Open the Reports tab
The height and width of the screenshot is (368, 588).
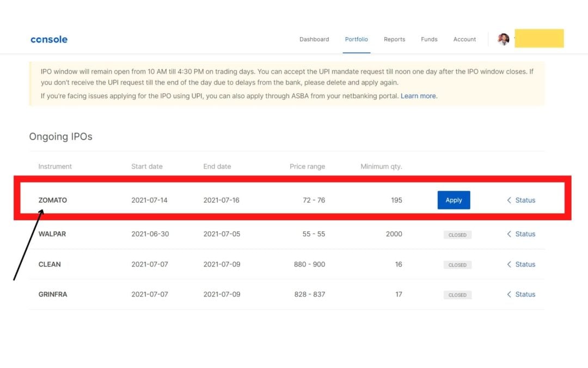(395, 39)
